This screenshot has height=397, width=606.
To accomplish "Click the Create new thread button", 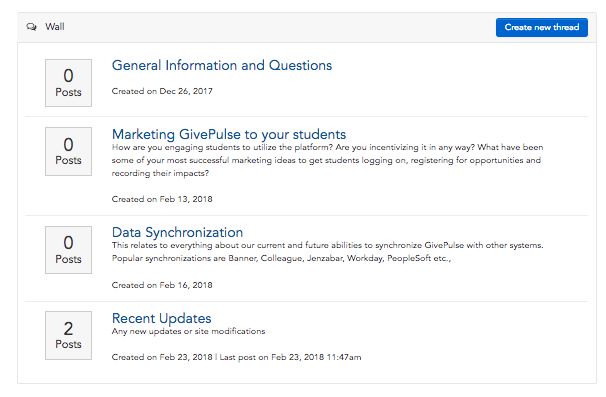I will [541, 27].
